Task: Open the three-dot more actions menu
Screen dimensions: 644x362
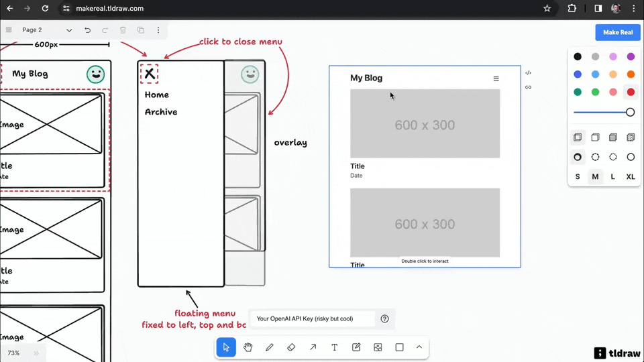Action: [x=158, y=30]
